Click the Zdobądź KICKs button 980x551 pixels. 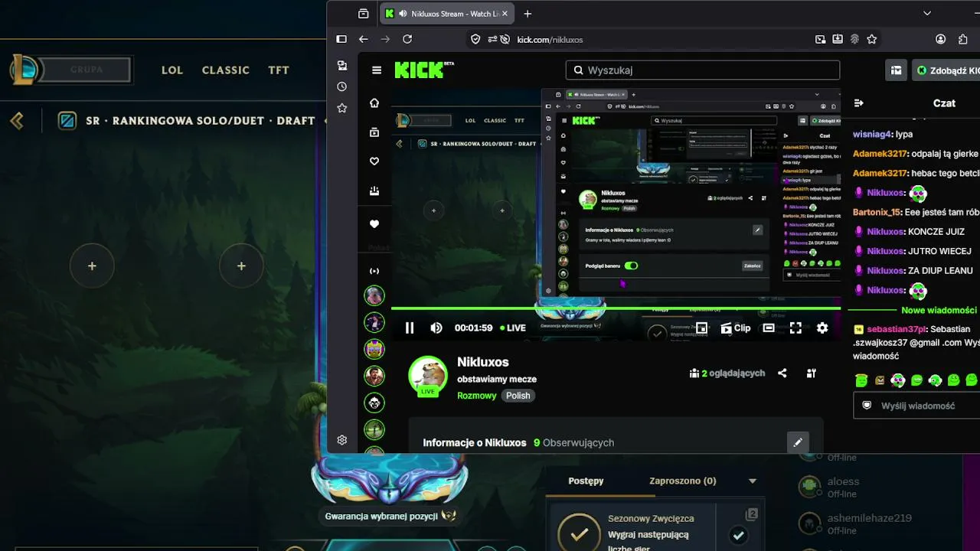(948, 70)
